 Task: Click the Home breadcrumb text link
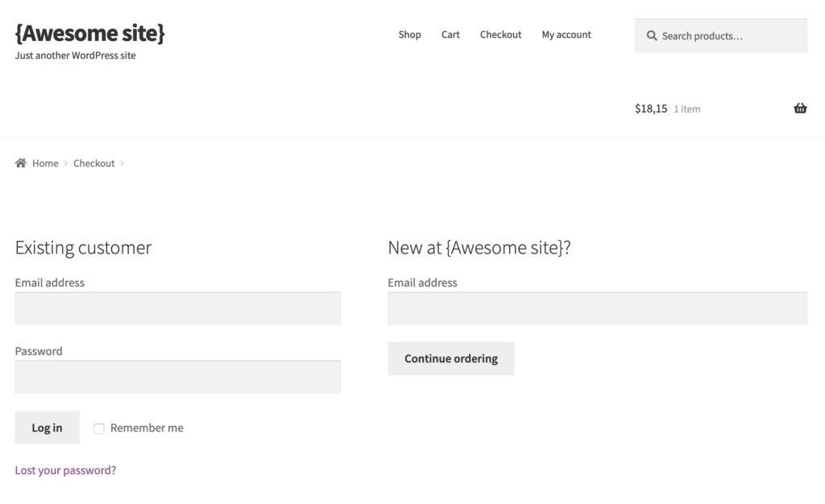(45, 163)
